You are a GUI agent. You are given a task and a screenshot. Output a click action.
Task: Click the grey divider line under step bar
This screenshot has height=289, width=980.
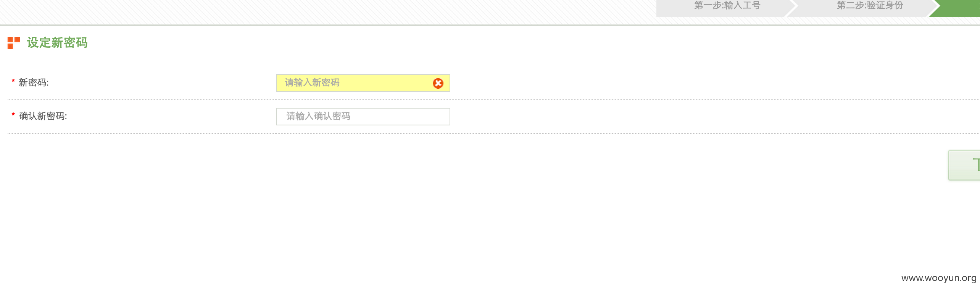[x=490, y=25]
